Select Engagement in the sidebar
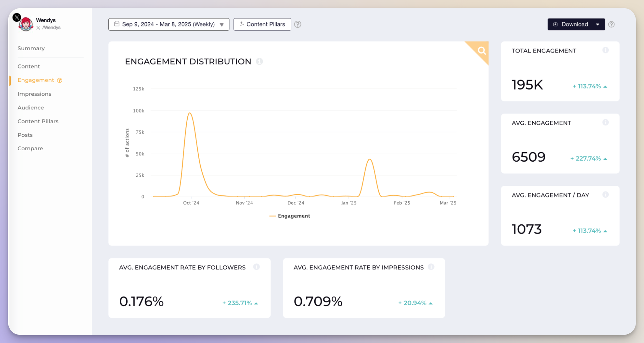 pyautogui.click(x=36, y=80)
